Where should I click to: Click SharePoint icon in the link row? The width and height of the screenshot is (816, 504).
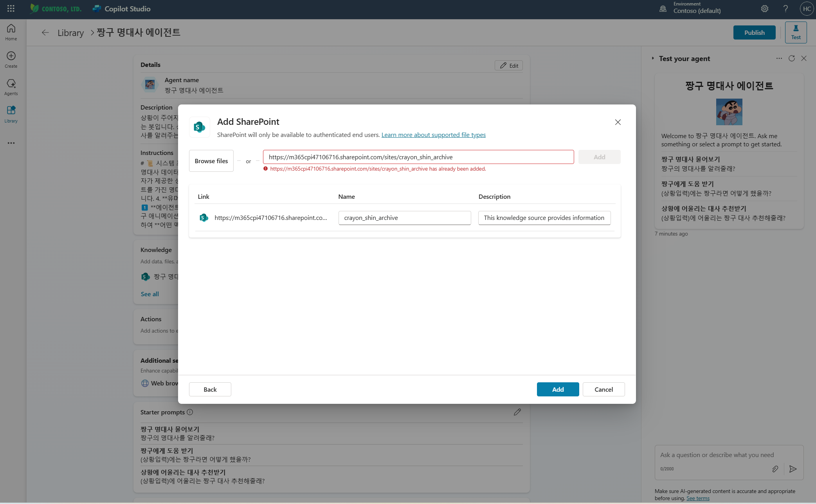pyautogui.click(x=204, y=218)
